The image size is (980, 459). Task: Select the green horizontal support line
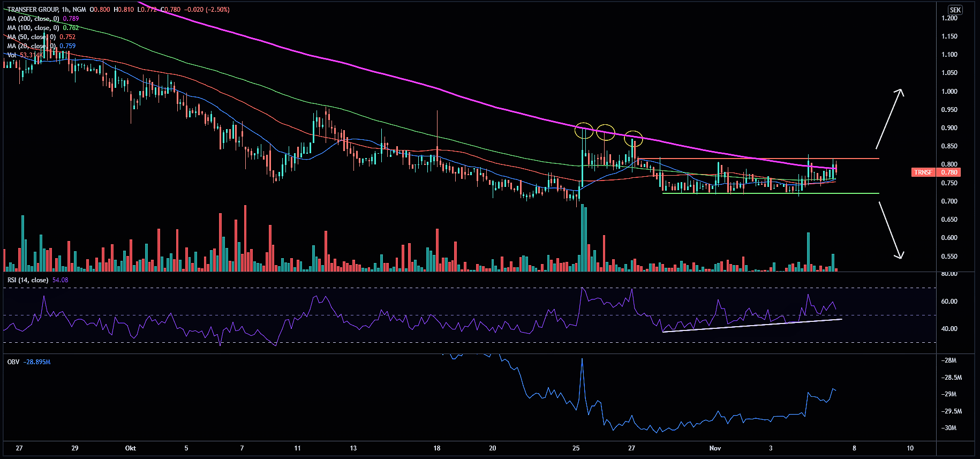coord(771,193)
